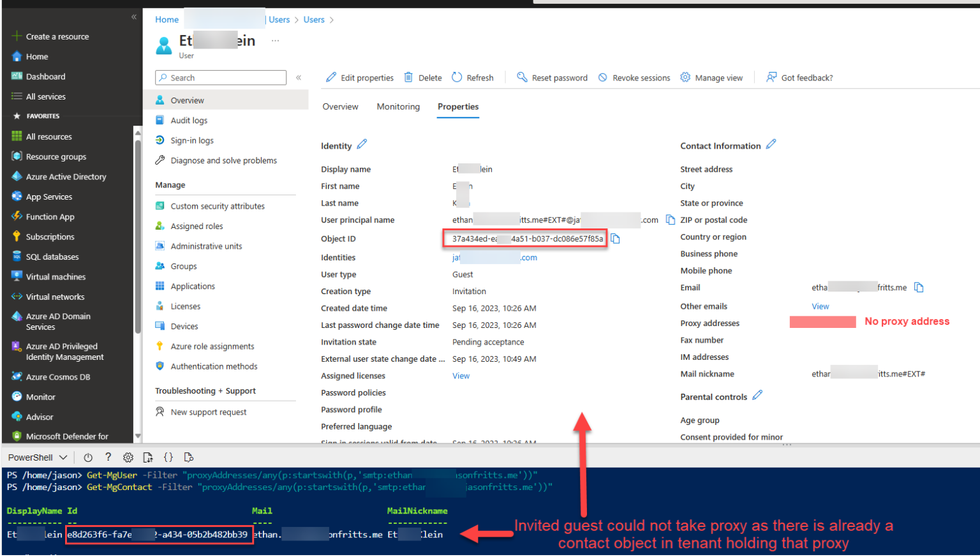
Task: Click the Manage view gear icon
Action: click(685, 77)
